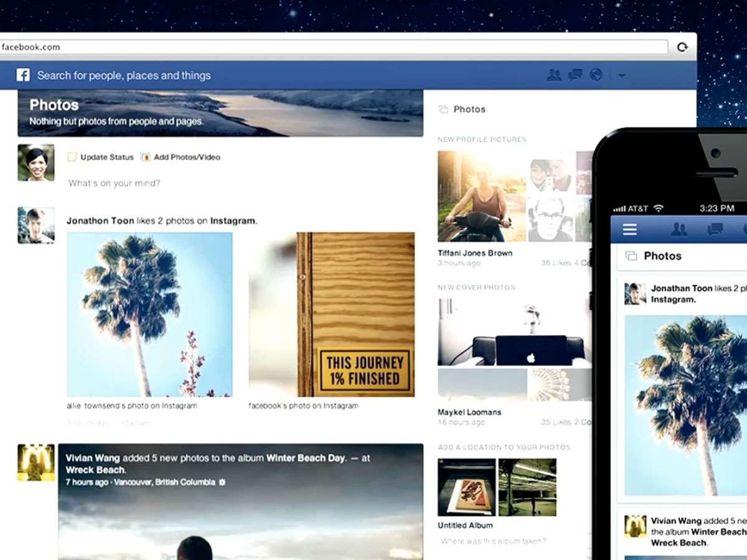The image size is (747, 560).
Task: Click 'allie_townsend's photo on Instagram' caption
Action: [132, 406]
